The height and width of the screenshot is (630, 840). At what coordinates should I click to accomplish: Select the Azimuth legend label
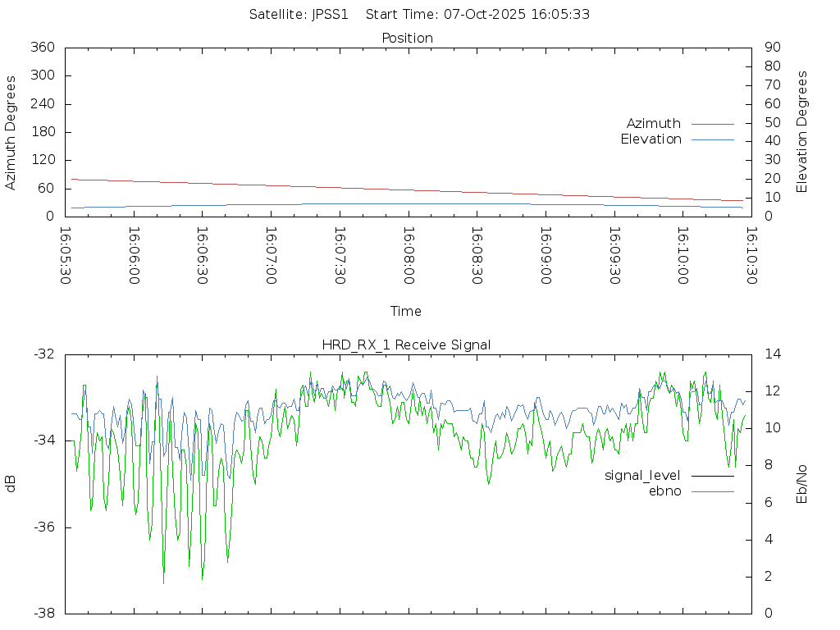pyautogui.click(x=653, y=124)
